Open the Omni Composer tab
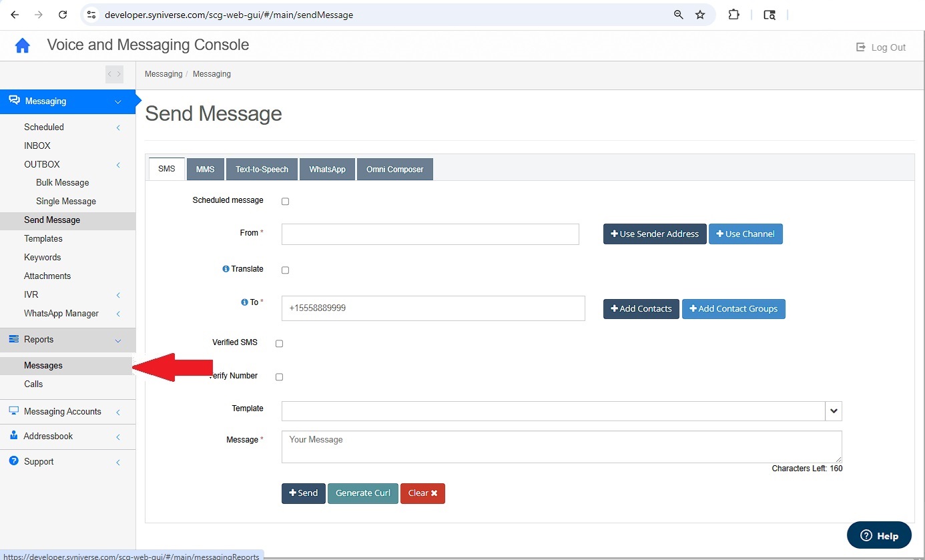925x560 pixels. (395, 170)
